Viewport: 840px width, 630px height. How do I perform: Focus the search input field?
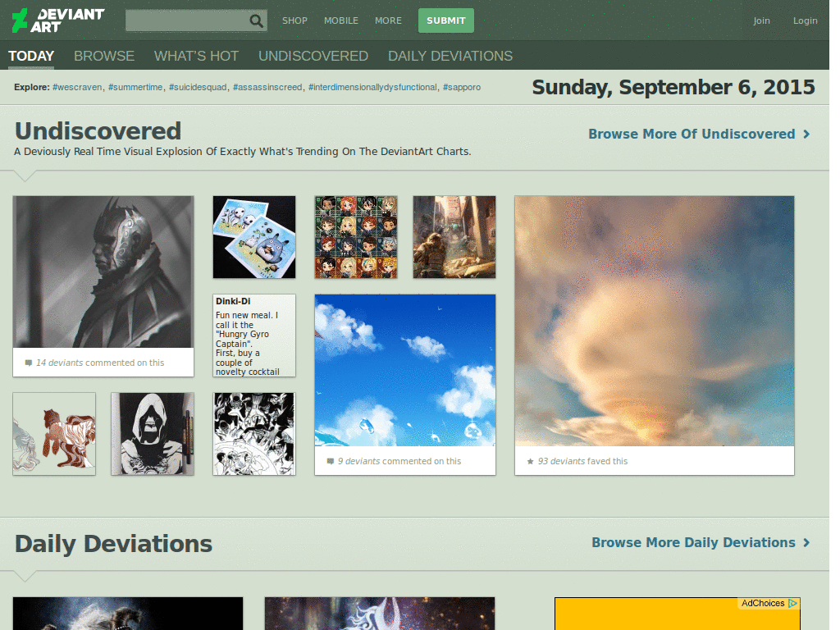(x=186, y=21)
